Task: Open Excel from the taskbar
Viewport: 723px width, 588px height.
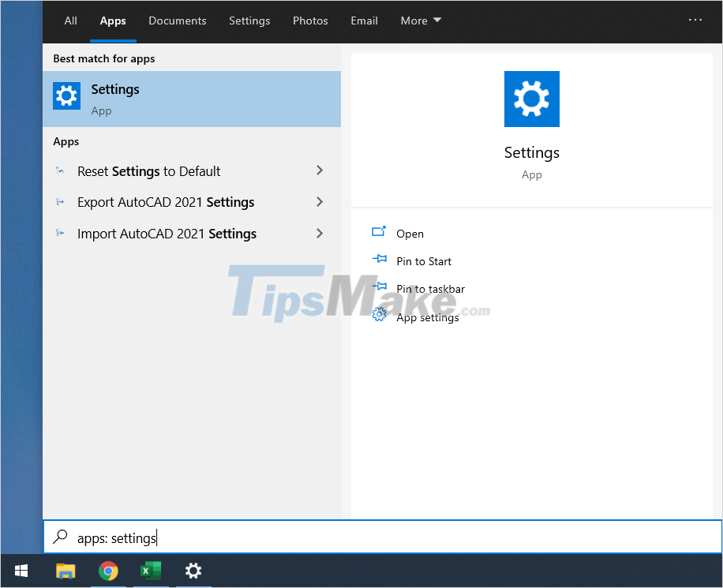Action: pos(151,570)
